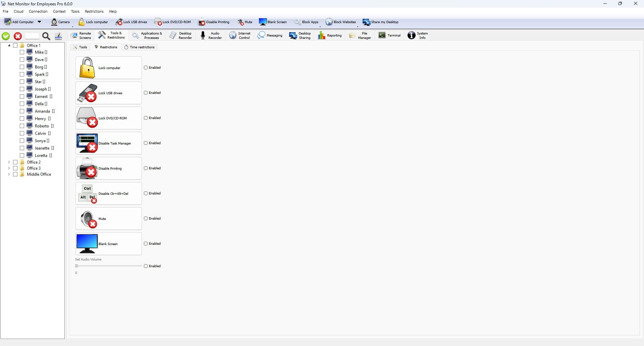This screenshot has height=346, width=644.
Task: Check the box next to Mike
Action: [x=22, y=52]
